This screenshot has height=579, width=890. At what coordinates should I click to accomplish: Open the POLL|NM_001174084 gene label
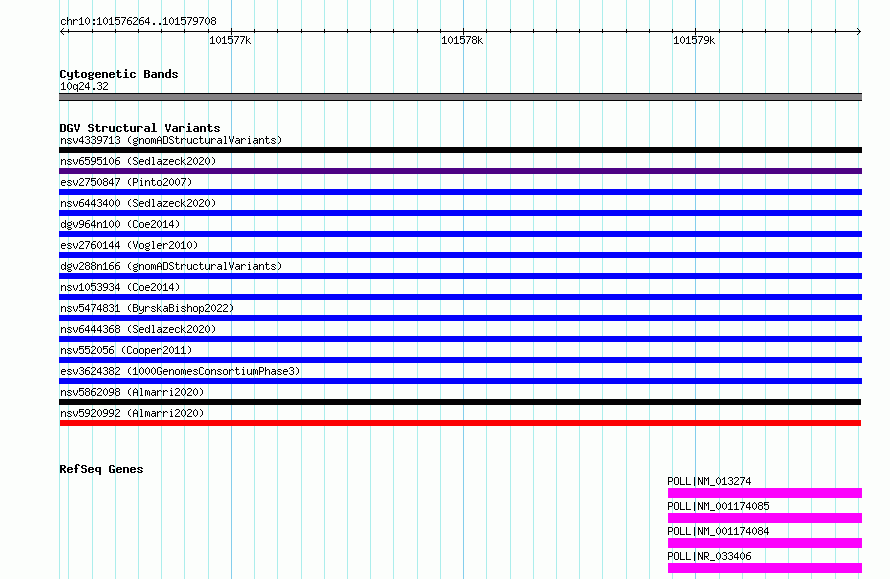tap(718, 531)
